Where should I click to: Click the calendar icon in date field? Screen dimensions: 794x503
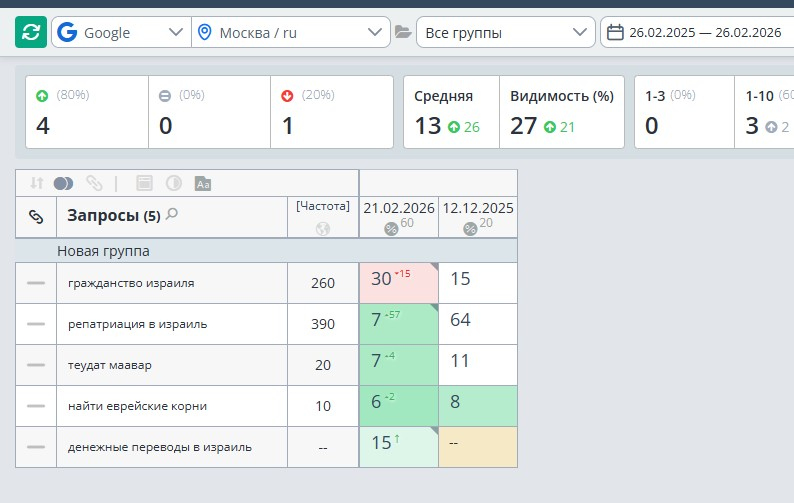point(615,32)
